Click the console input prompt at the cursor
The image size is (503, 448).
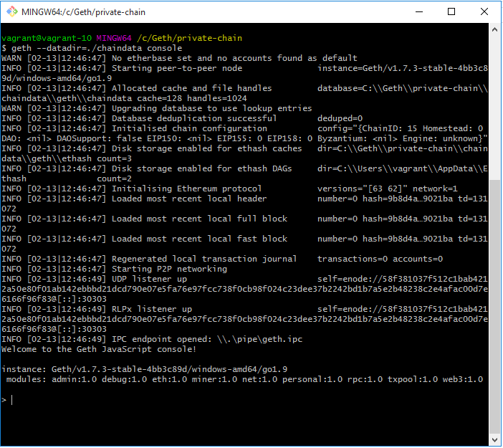(12, 400)
